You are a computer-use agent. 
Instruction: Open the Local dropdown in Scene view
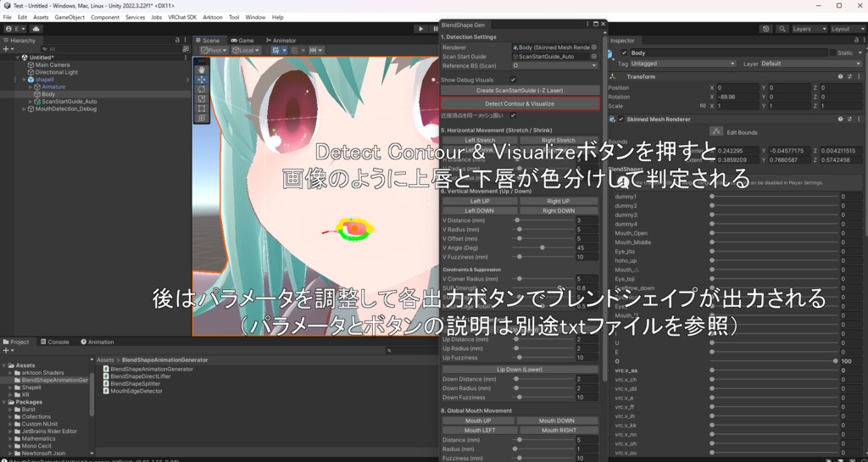tap(246, 50)
